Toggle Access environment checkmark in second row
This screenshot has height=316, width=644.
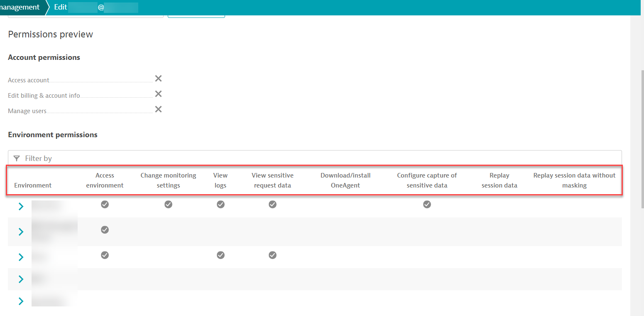coord(105,230)
